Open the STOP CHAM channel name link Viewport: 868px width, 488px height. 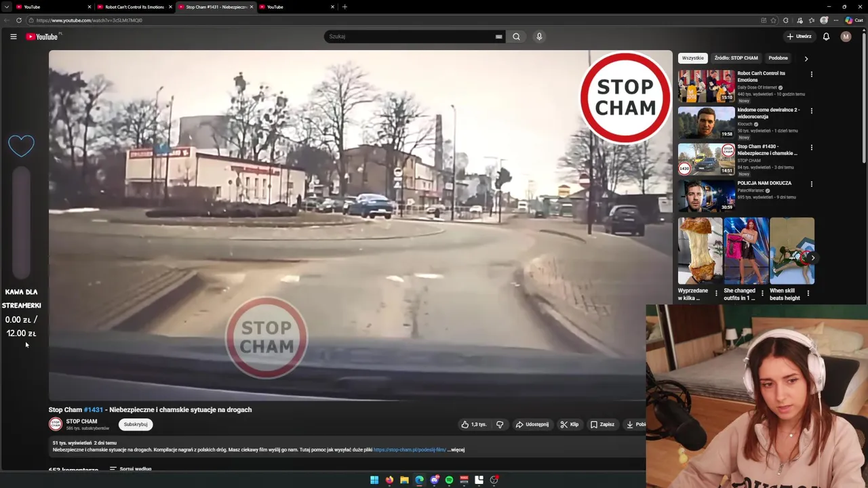coord(81,422)
